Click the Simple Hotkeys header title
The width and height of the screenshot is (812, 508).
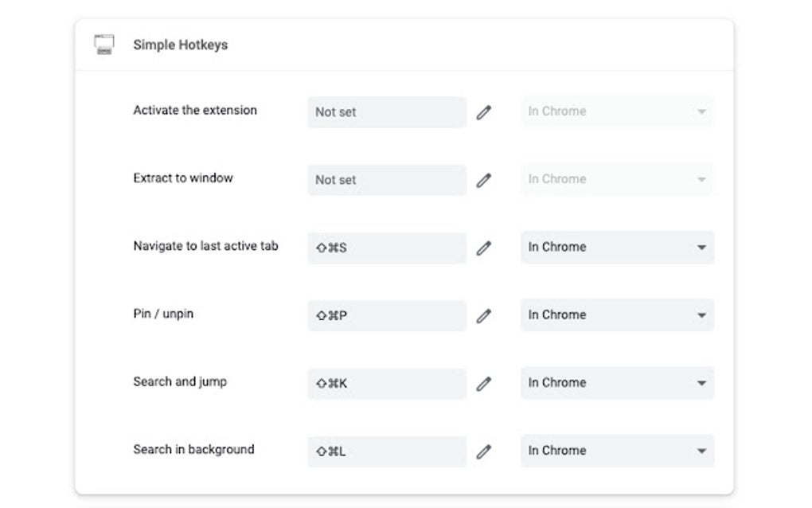click(180, 45)
